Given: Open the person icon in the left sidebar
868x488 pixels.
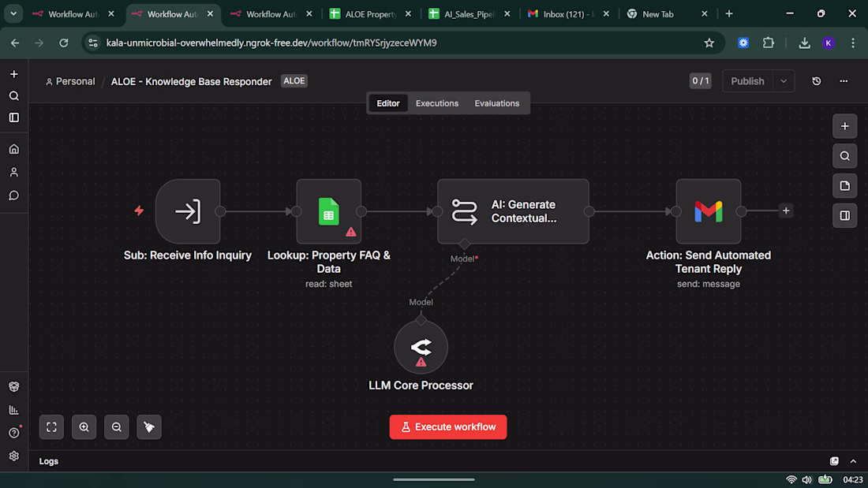Looking at the screenshot, I should [14, 172].
